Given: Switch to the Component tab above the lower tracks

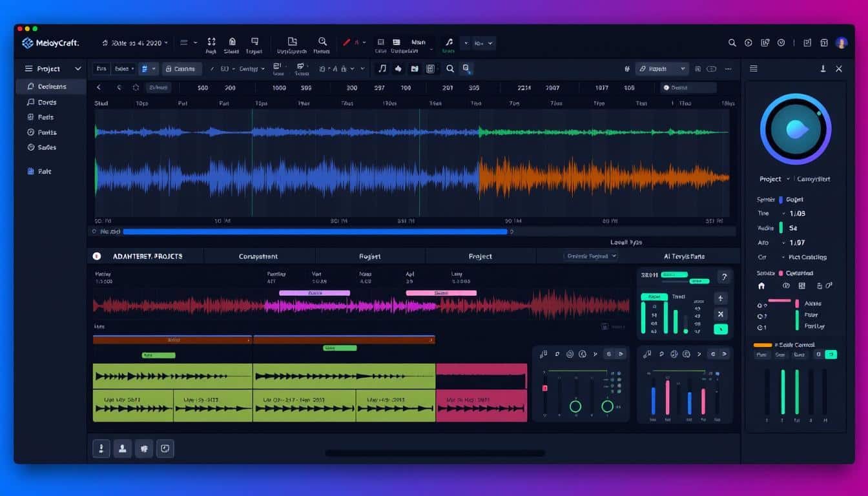Looking at the screenshot, I should pos(258,256).
